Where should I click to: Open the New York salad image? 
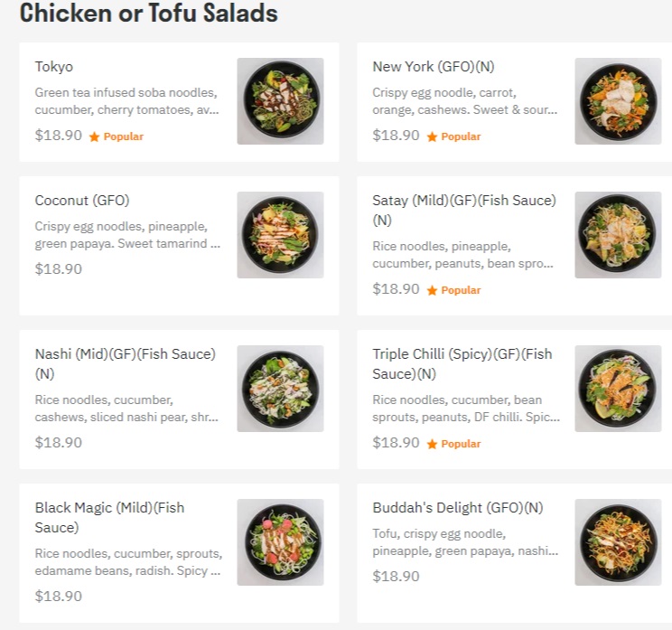coord(618,101)
